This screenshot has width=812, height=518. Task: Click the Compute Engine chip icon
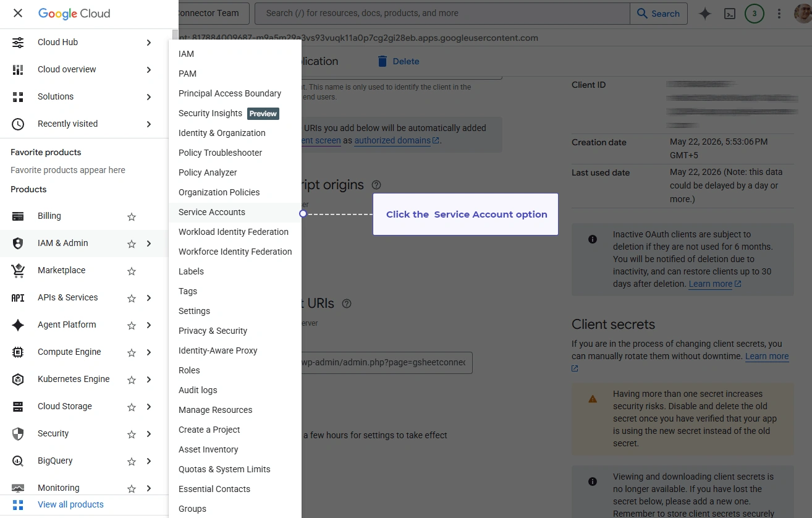coord(18,352)
